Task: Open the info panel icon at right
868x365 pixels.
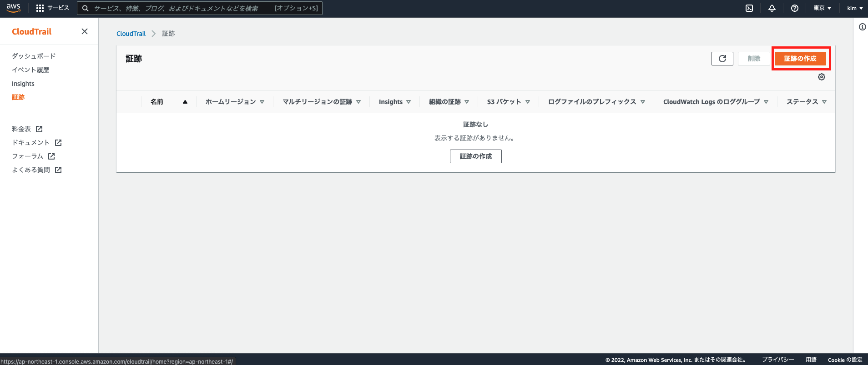Action: [862, 27]
